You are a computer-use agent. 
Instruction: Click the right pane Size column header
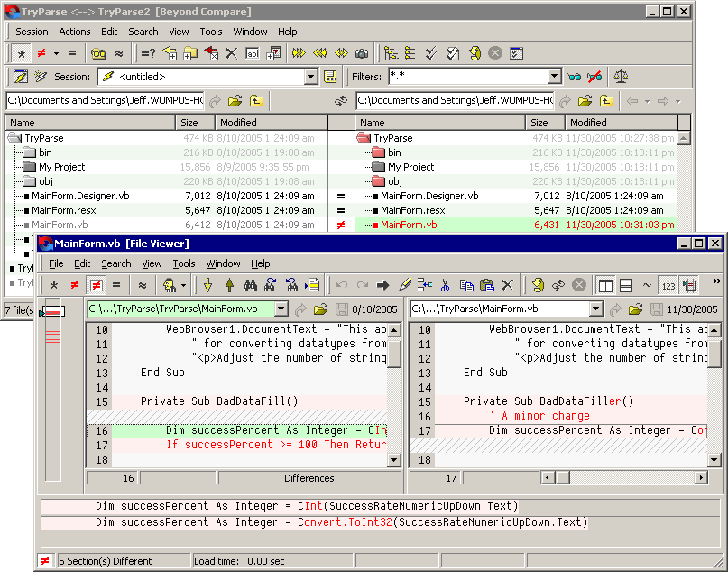(546, 123)
